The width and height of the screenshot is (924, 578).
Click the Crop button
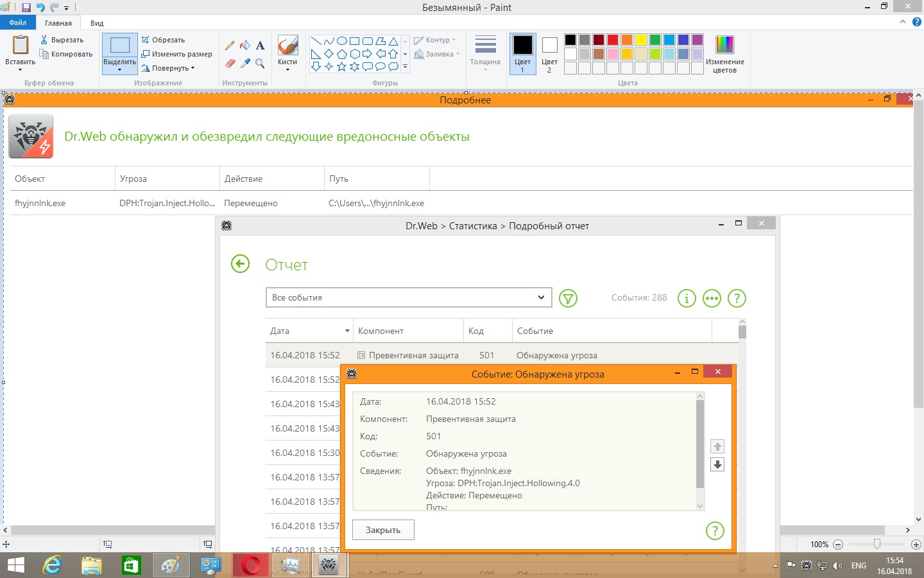pos(164,40)
